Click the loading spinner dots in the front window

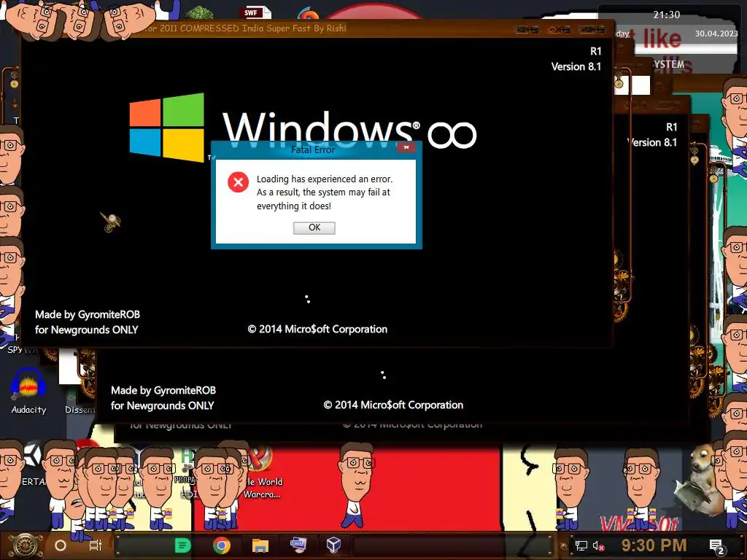[308, 299]
